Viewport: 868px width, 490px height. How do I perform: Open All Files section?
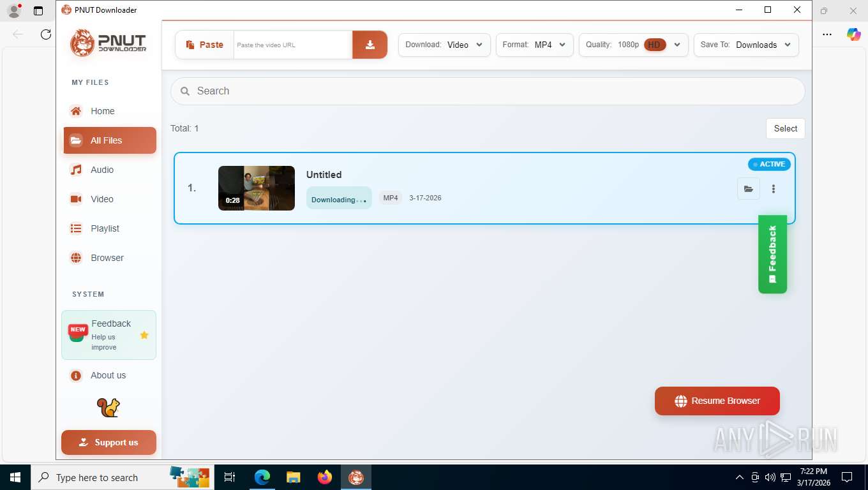[x=110, y=140]
